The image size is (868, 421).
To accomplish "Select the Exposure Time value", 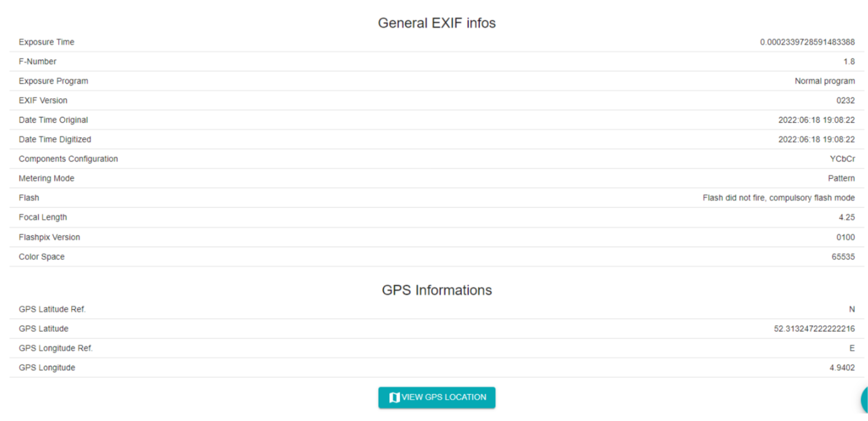I will coord(807,42).
